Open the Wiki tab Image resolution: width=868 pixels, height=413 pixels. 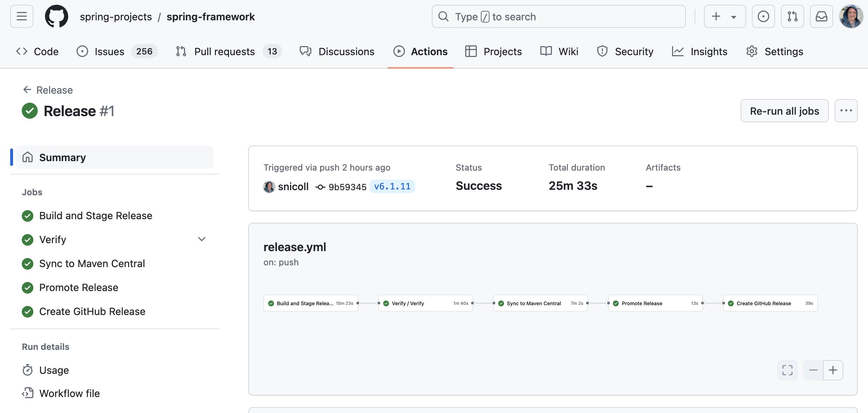[559, 52]
